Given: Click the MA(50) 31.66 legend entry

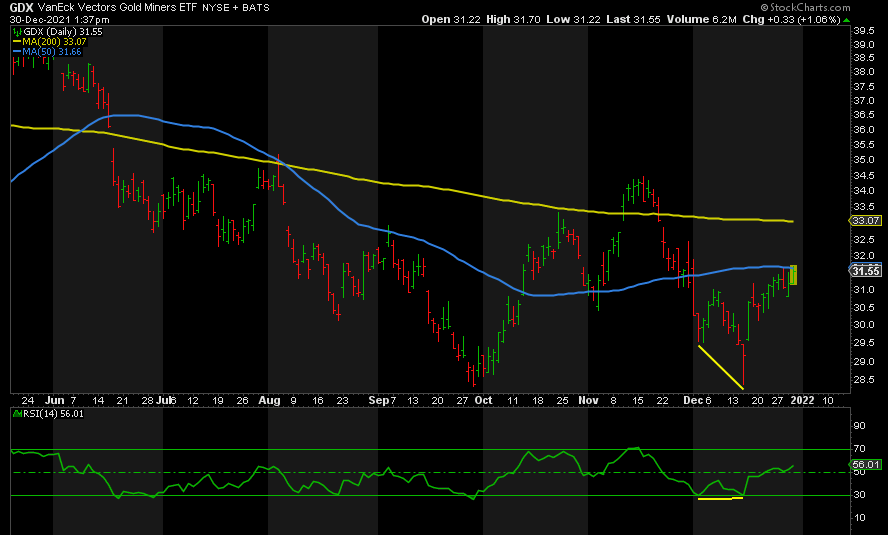Looking at the screenshot, I should coord(47,52).
